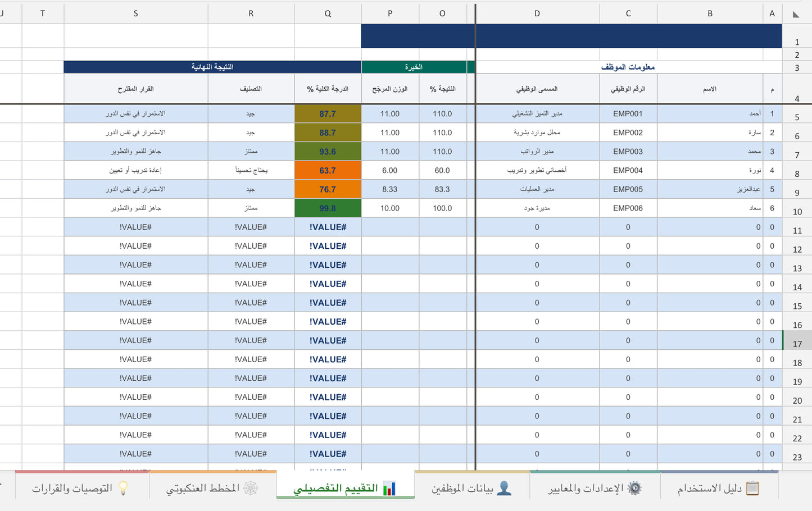812x511 pixels.
Task: Select column T header
Action: coord(43,13)
